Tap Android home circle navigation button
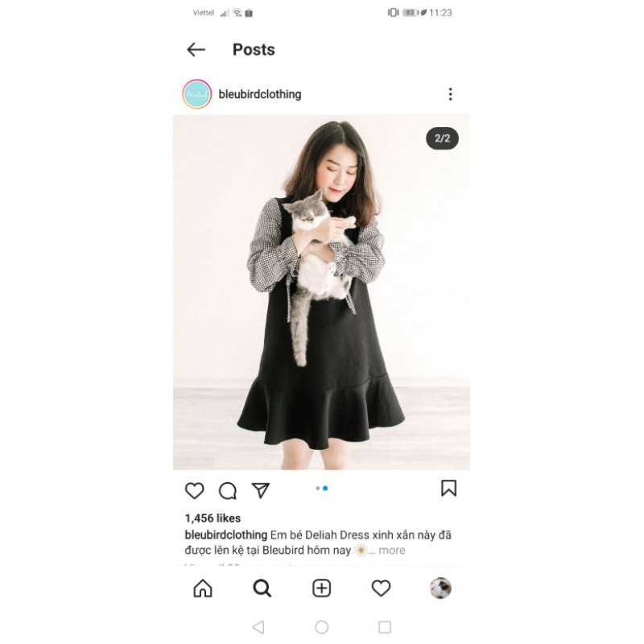The image size is (644, 644). point(321,627)
